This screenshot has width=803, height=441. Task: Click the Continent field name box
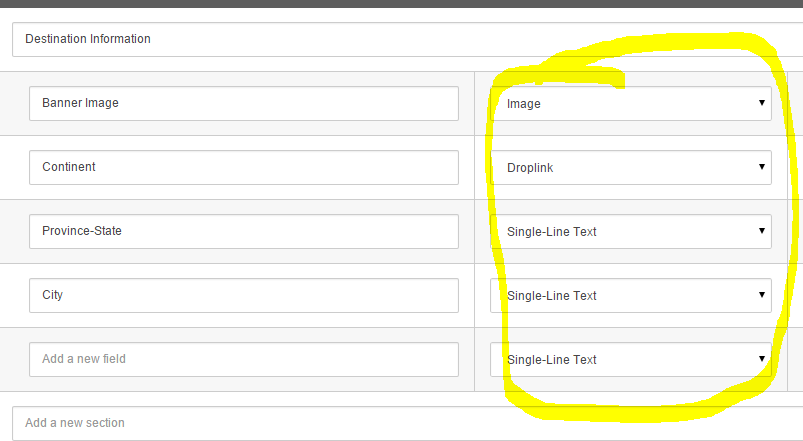(x=243, y=167)
